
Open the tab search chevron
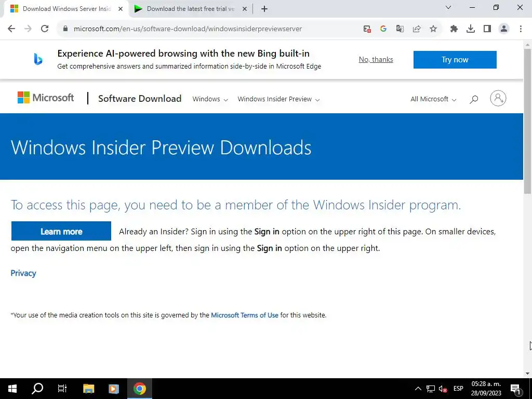click(x=448, y=7)
